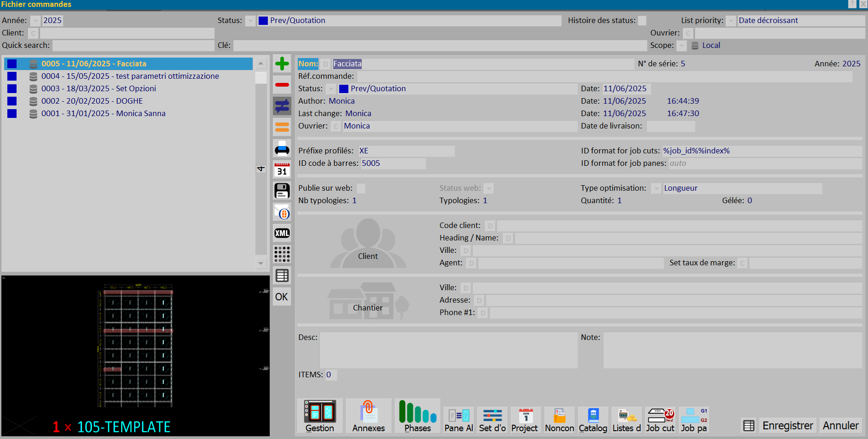
Task: Open the Scope dropdown arrow
Action: 682,46
